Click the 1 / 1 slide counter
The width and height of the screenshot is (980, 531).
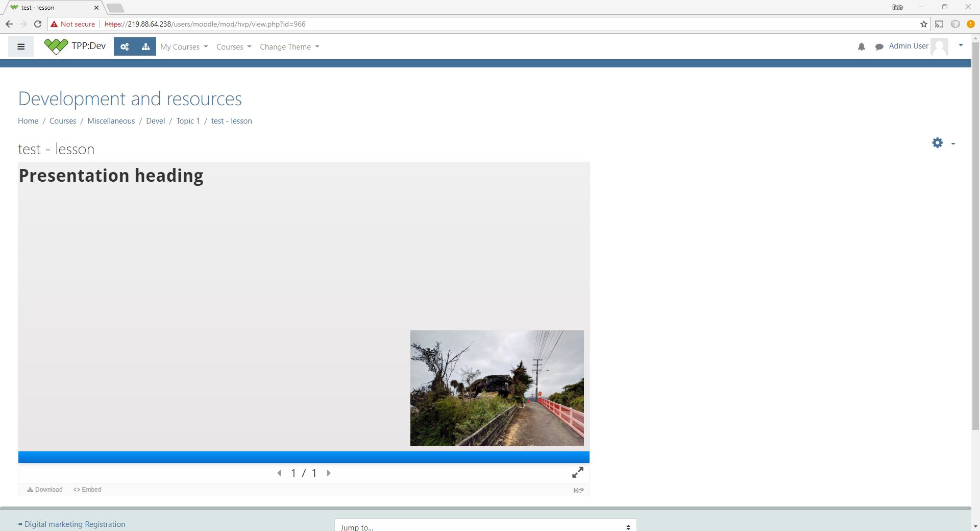(304, 473)
